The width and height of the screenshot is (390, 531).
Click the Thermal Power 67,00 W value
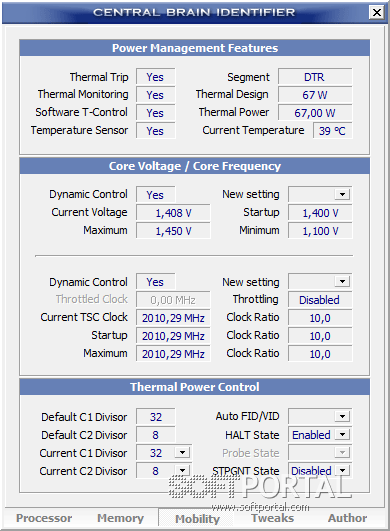[x=315, y=113]
